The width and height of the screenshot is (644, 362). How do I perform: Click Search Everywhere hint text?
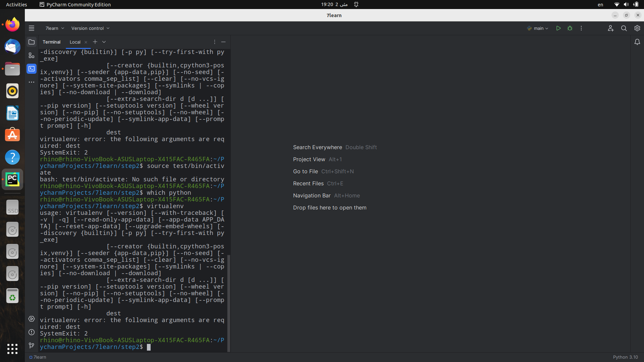pyautogui.click(x=317, y=147)
